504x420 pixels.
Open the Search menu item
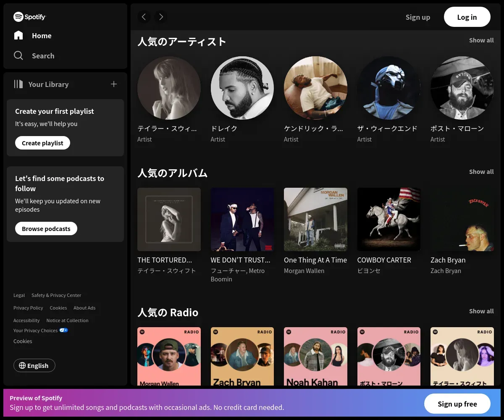pyautogui.click(x=34, y=56)
